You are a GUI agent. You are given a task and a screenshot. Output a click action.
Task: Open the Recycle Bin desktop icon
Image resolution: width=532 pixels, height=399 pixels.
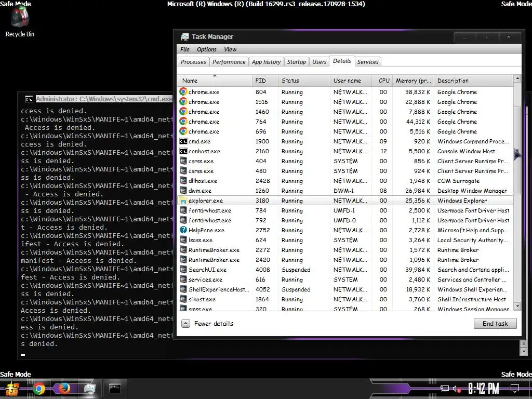pyautogui.click(x=20, y=21)
